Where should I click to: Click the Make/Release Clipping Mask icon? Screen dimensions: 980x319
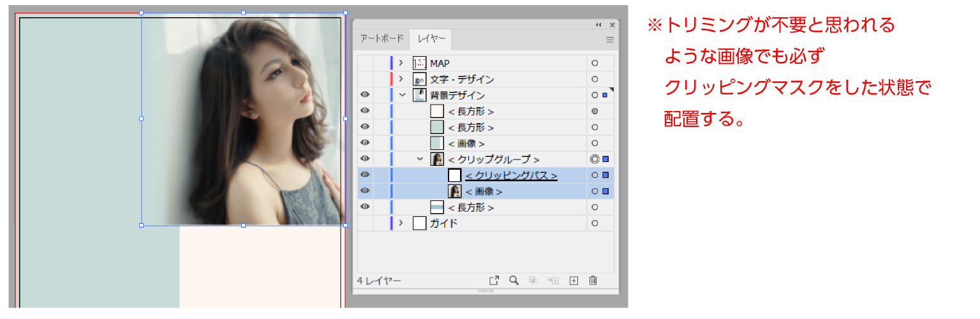[533, 281]
